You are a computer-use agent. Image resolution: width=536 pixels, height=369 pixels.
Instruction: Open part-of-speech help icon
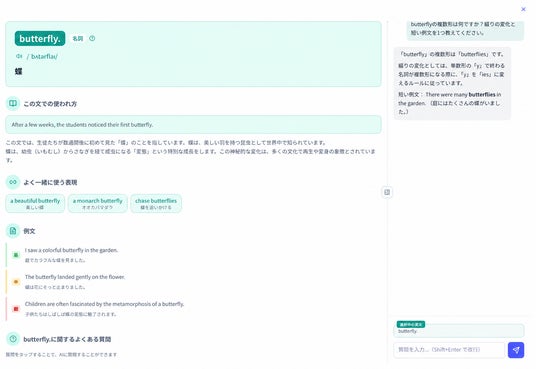coord(92,38)
